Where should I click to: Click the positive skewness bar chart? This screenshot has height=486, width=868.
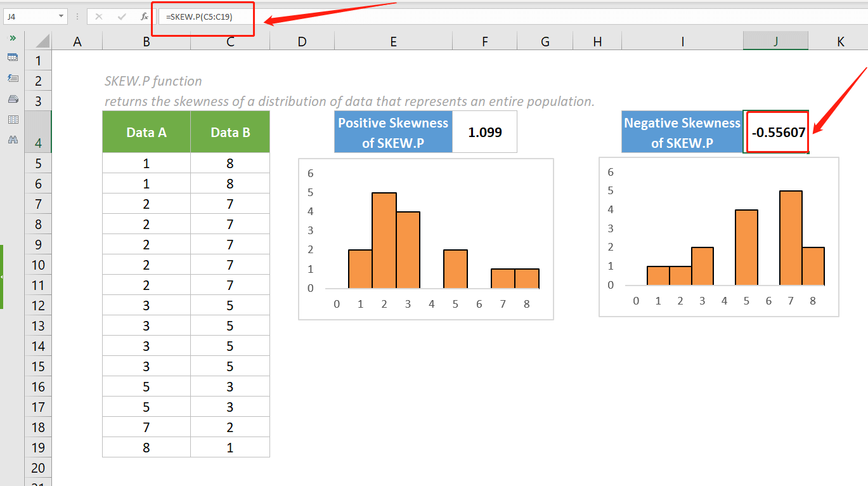pos(425,238)
